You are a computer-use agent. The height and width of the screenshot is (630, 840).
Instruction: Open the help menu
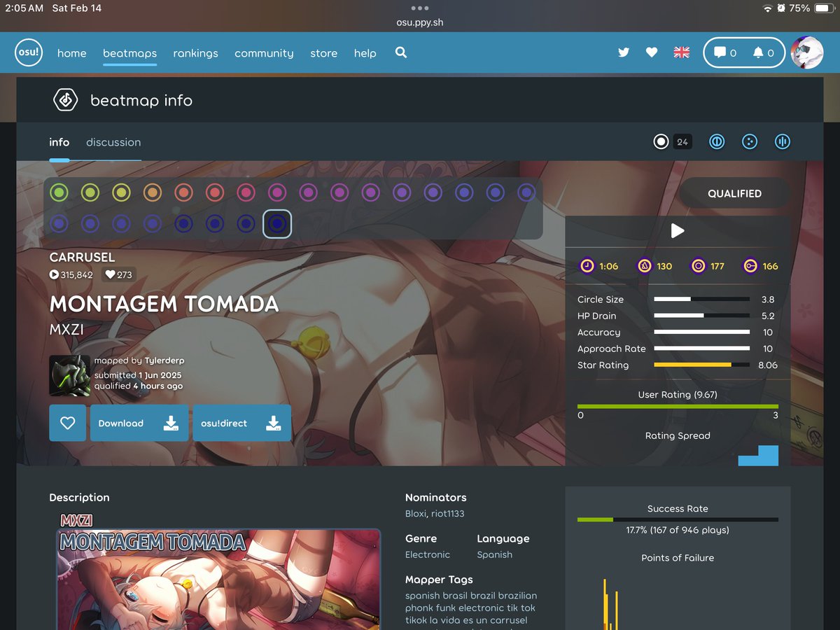click(365, 53)
